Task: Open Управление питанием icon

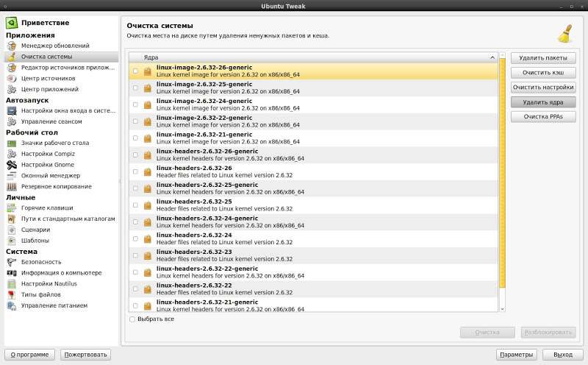Action: tap(12, 305)
